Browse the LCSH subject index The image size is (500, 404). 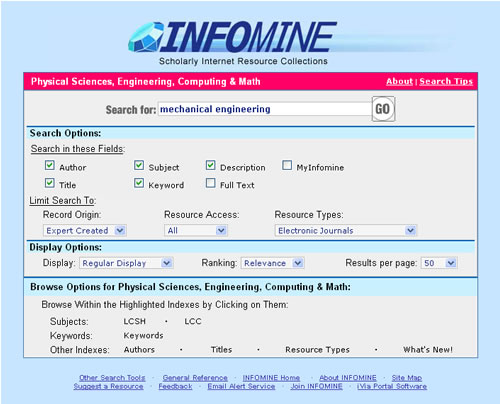pos(135,321)
